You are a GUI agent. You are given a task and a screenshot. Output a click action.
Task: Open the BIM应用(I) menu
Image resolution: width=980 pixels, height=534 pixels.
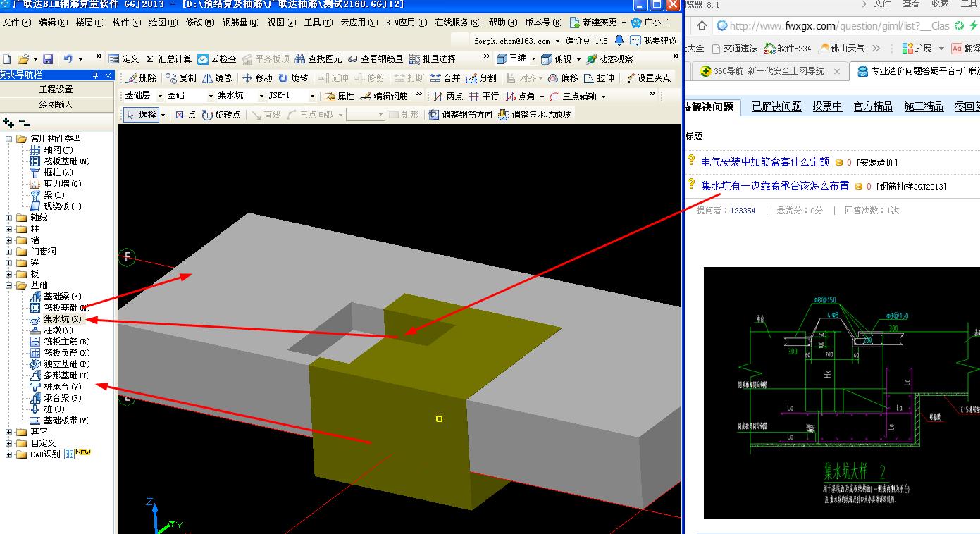407,23
